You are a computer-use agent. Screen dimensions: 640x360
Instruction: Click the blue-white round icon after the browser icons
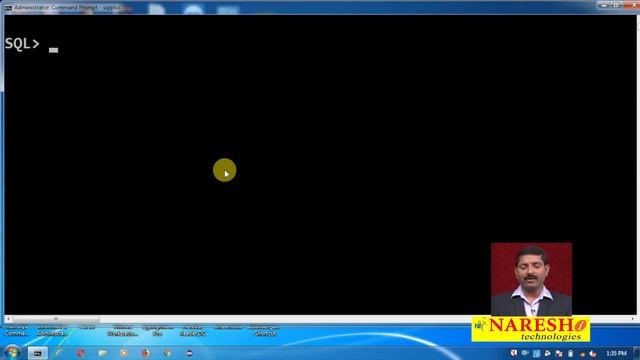click(189, 353)
